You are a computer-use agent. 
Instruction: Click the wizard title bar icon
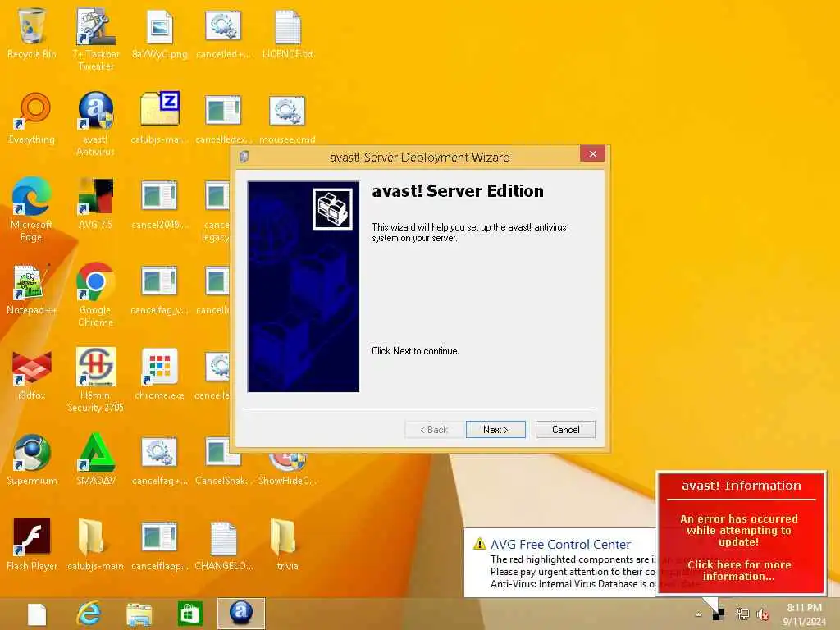point(244,157)
